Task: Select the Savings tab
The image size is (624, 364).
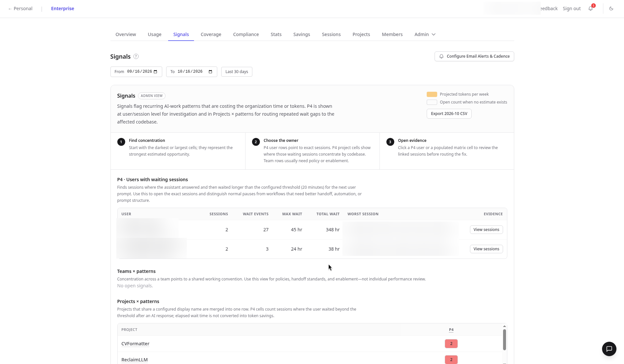Action: pos(302,34)
